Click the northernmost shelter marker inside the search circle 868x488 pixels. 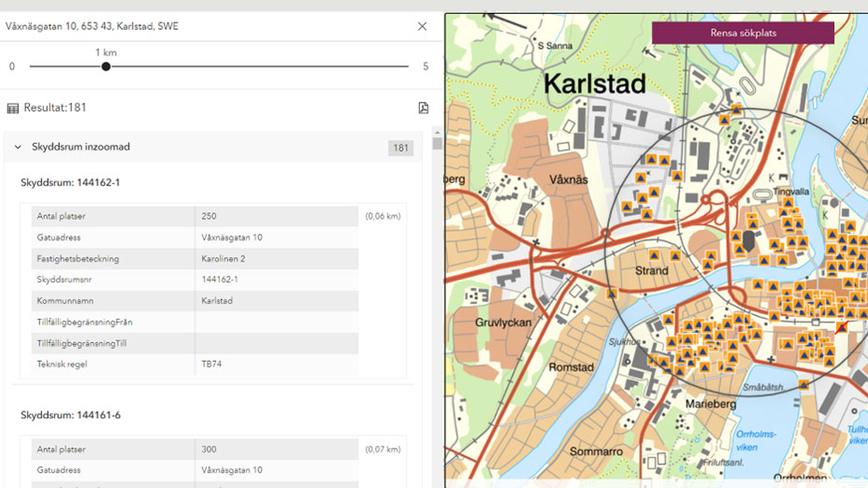[x=737, y=110]
